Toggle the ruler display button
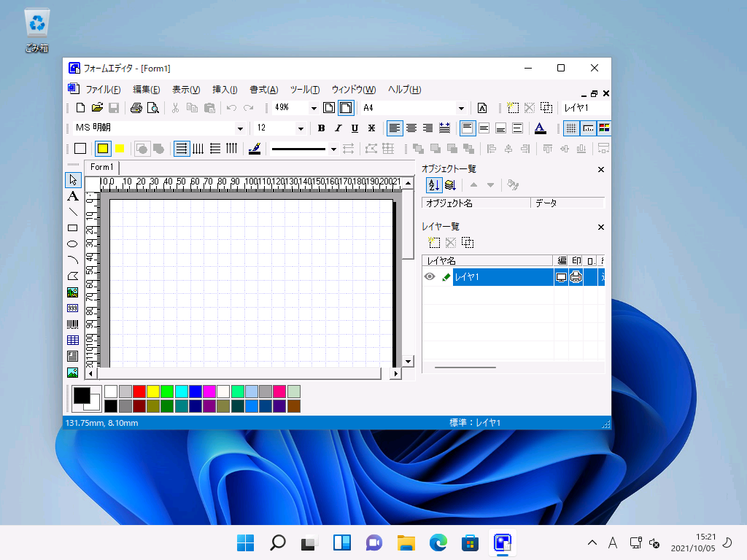 point(588,128)
